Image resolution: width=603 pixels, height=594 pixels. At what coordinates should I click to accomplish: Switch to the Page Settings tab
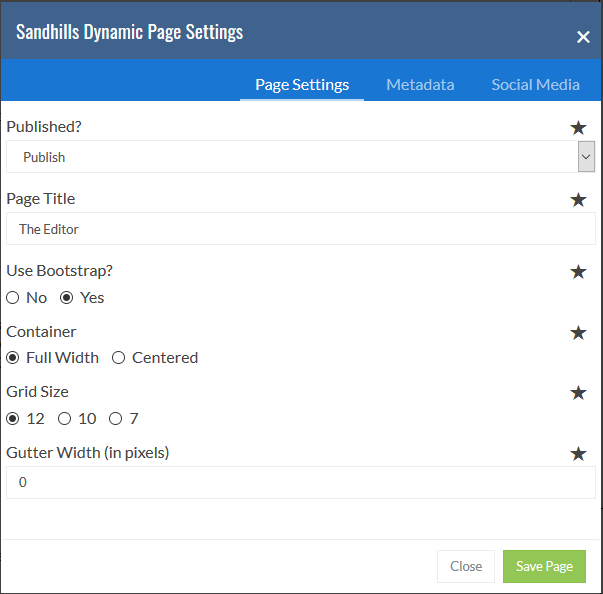point(302,85)
